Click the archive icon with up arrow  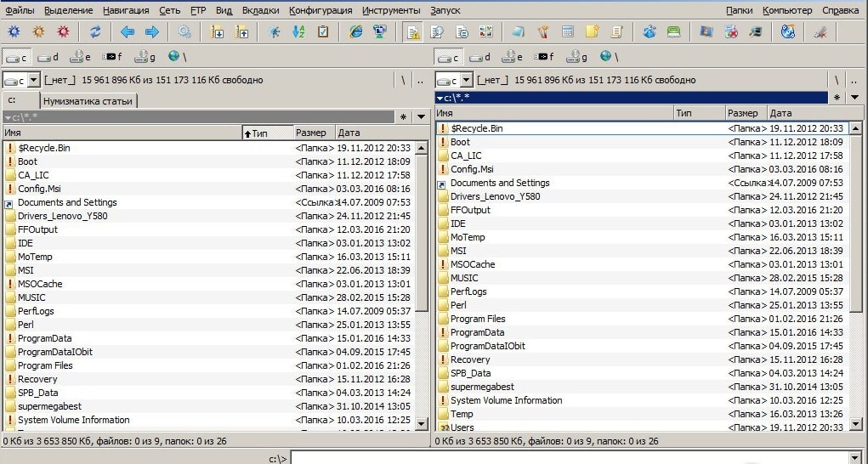[x=242, y=32]
